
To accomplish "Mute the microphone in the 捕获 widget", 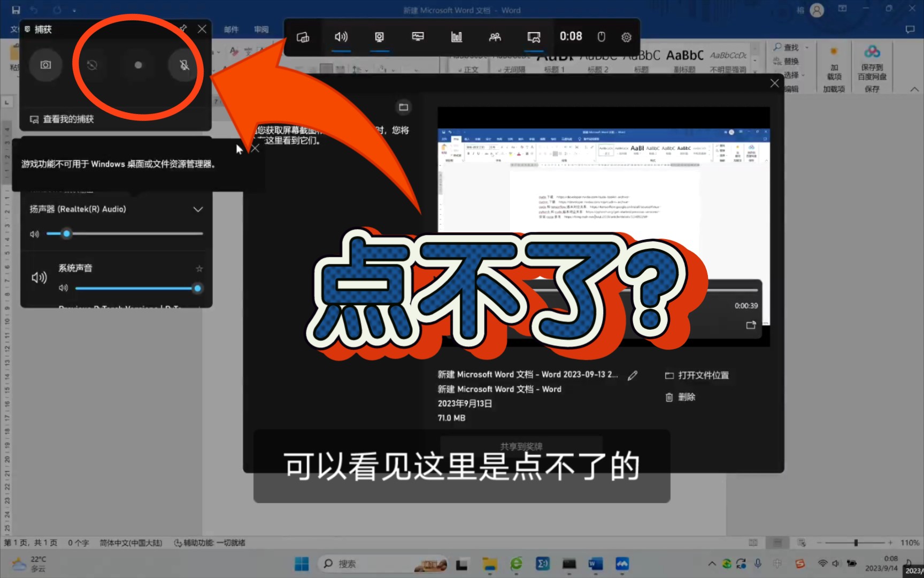I will [x=184, y=65].
